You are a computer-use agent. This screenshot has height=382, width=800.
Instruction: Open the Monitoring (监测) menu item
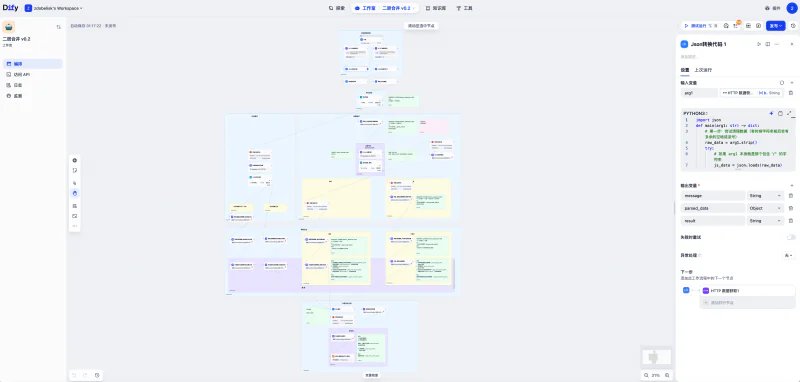tap(33, 96)
